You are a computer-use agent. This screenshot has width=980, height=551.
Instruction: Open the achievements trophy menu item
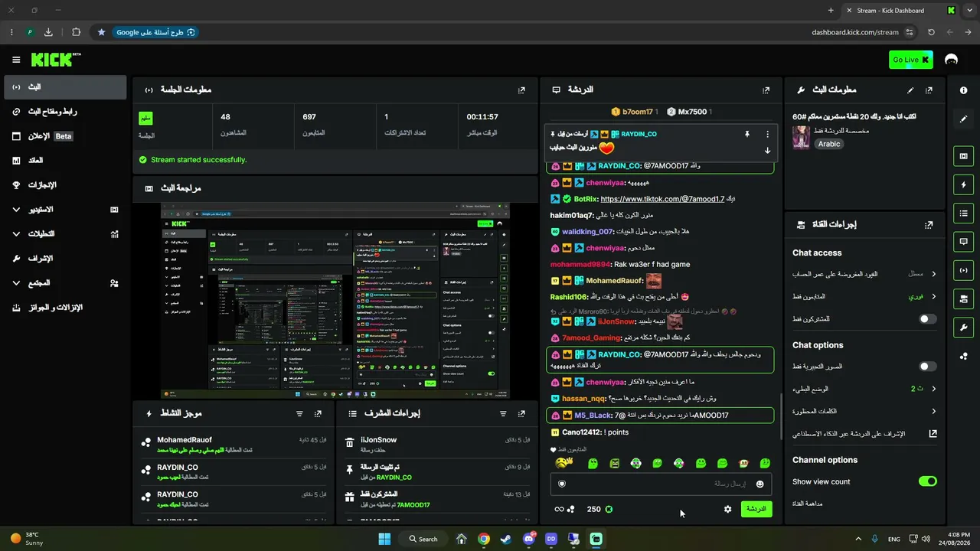(64, 185)
